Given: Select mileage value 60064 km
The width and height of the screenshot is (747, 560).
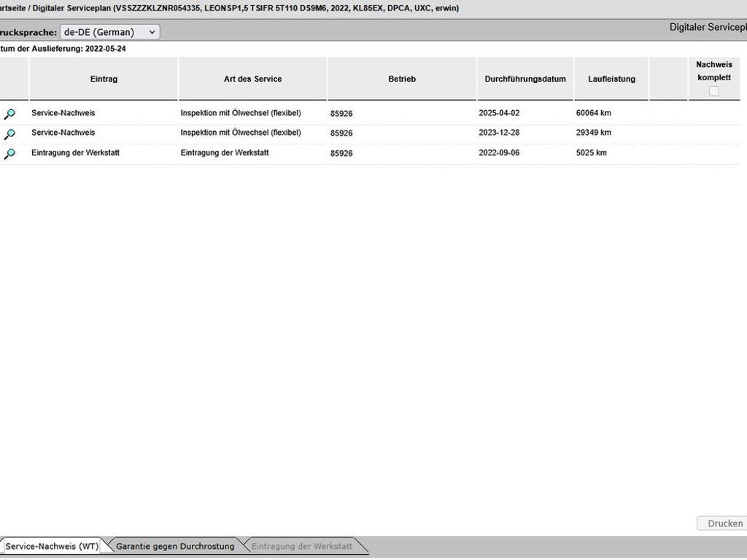Looking at the screenshot, I should [x=593, y=113].
